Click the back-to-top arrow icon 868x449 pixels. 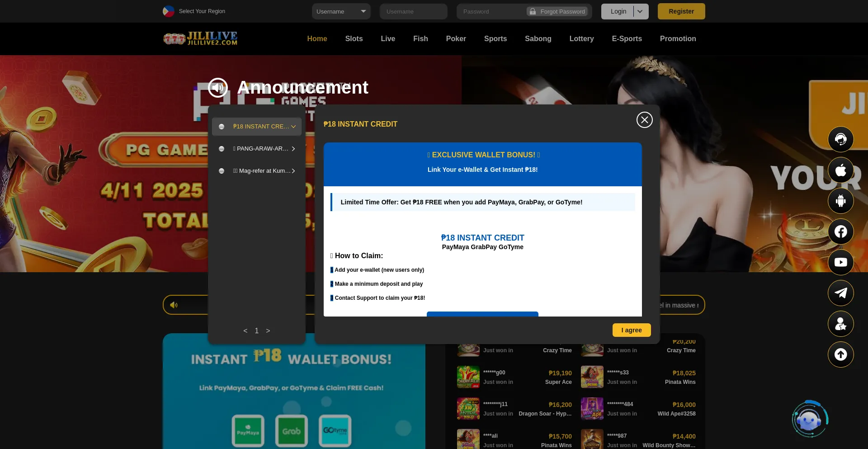click(840, 354)
